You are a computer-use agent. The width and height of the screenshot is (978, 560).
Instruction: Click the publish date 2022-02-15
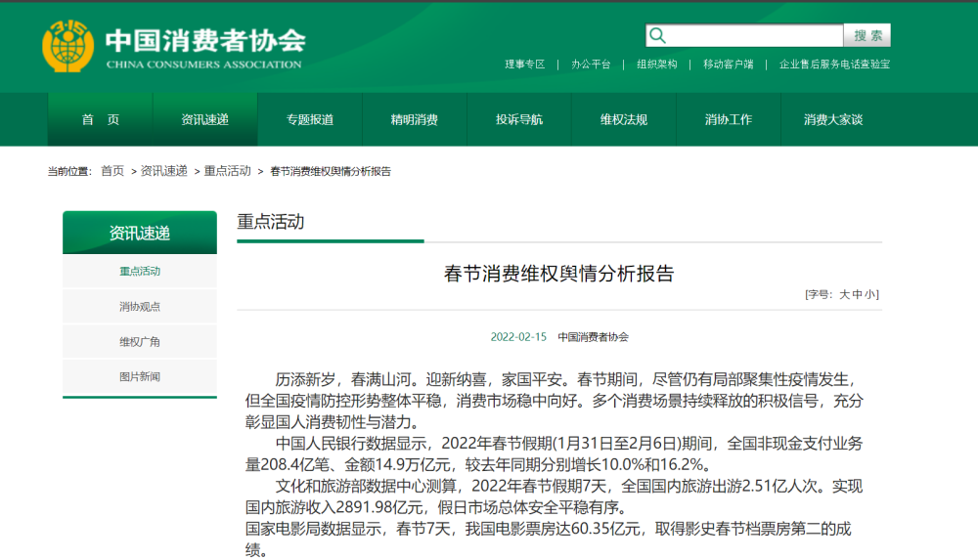pos(518,337)
